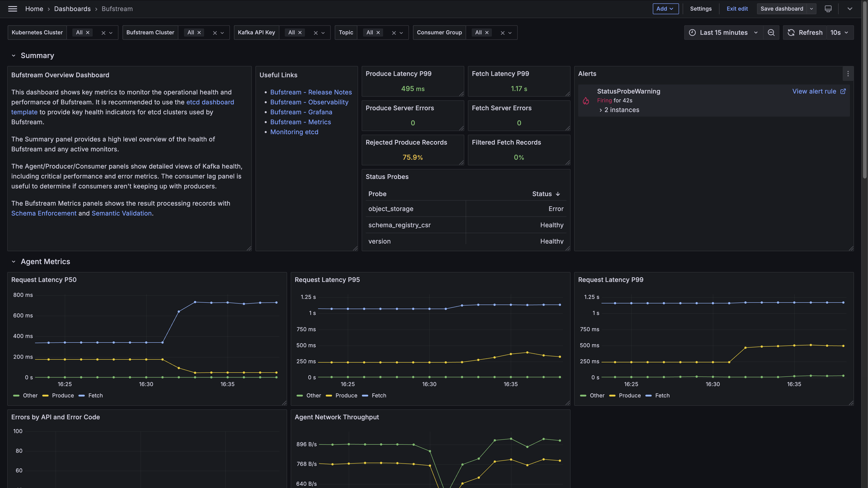Screen dimensions: 868x488
Task: Expand Consumer Group variable dropdown
Action: click(x=510, y=33)
